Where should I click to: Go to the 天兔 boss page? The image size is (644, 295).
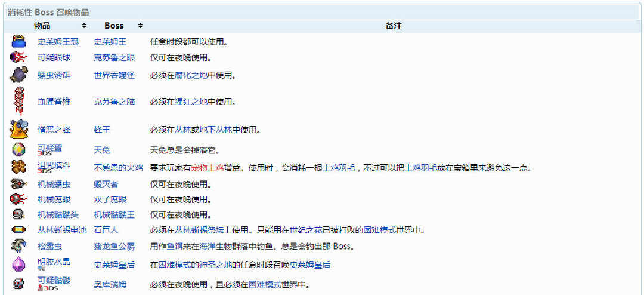[102, 150]
